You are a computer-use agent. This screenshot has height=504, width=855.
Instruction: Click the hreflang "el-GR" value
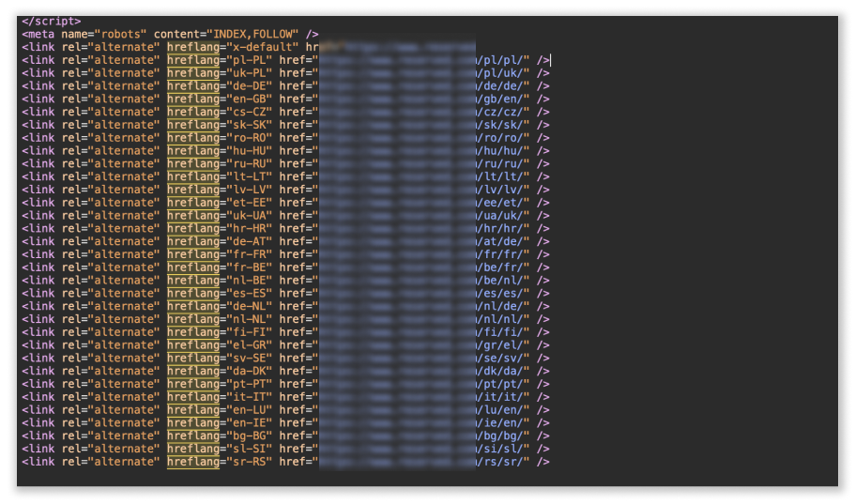(250, 345)
